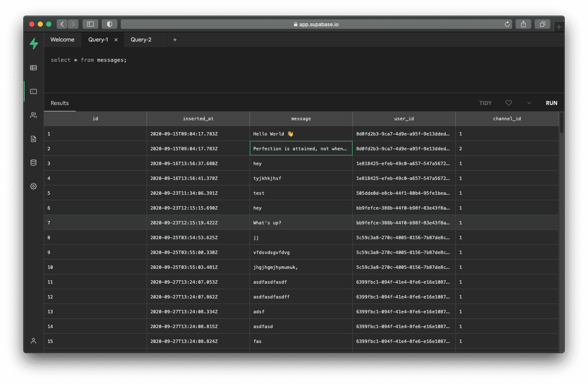Open the users auth sidebar icon
588x384 pixels.
tap(33, 115)
